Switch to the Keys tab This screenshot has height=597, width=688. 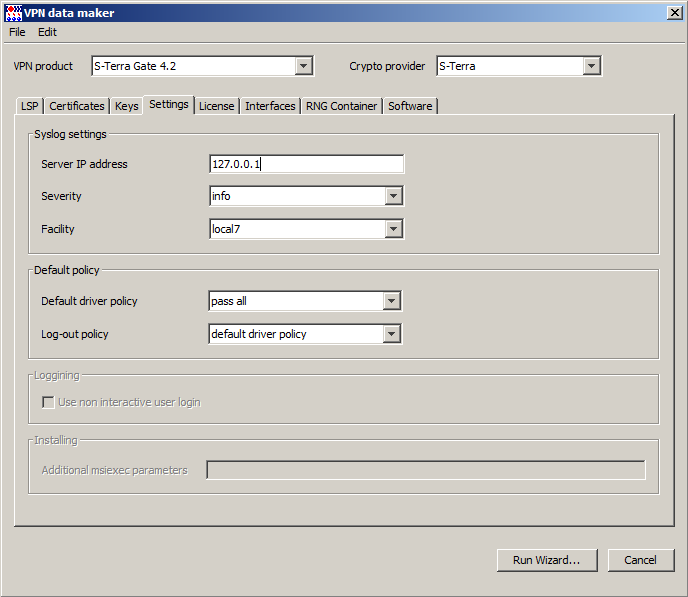click(126, 106)
